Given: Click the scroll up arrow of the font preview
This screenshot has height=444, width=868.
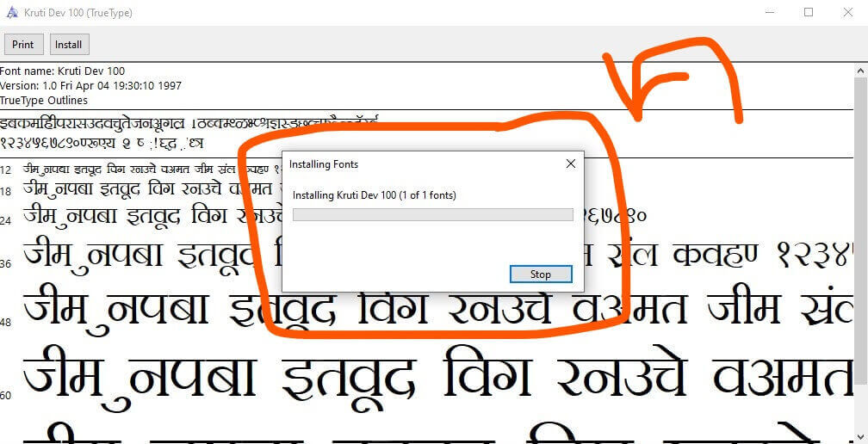Looking at the screenshot, I should (x=861, y=71).
